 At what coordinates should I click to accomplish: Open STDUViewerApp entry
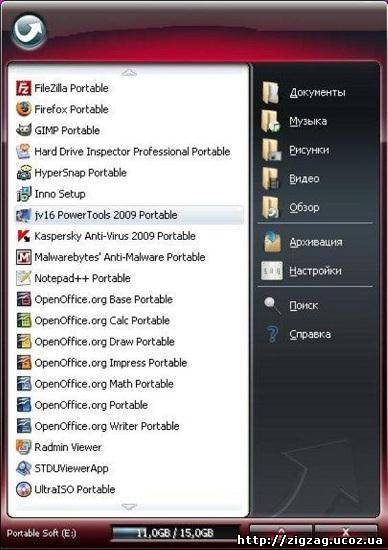pos(129,468)
